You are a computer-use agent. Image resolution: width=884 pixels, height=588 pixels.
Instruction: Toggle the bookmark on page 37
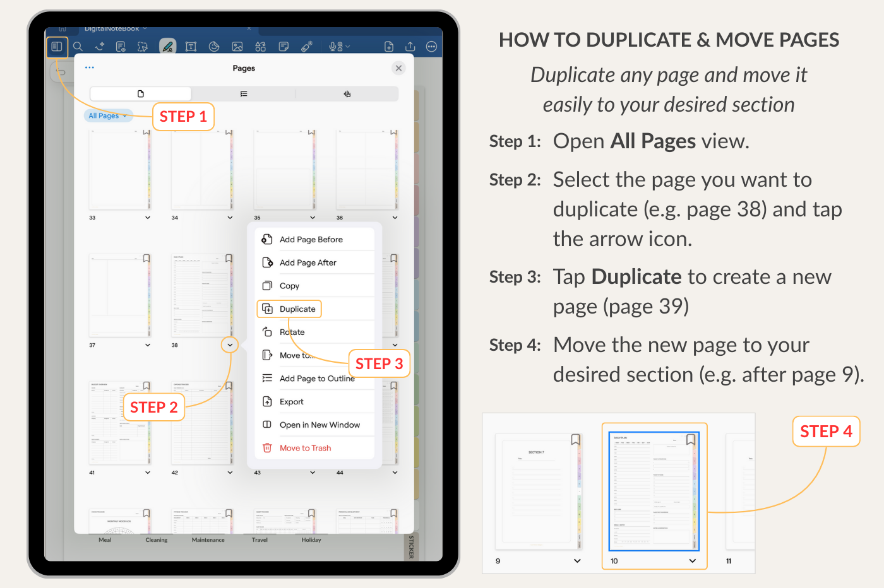click(x=146, y=259)
